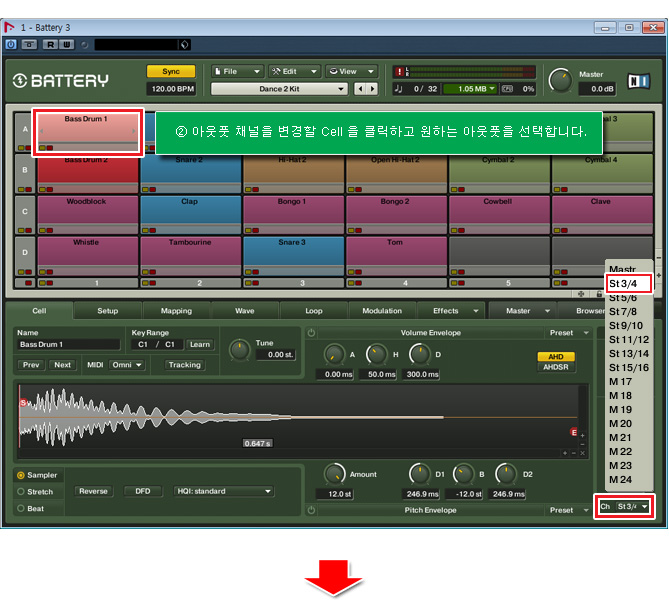Click the Next cell button
Viewport: 669px width, 608px height.
tap(62, 365)
